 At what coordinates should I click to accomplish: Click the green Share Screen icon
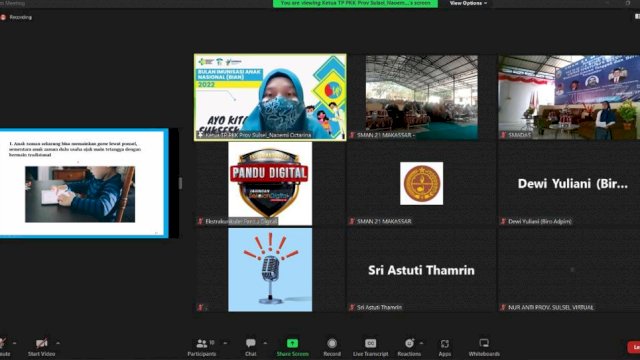(292, 343)
